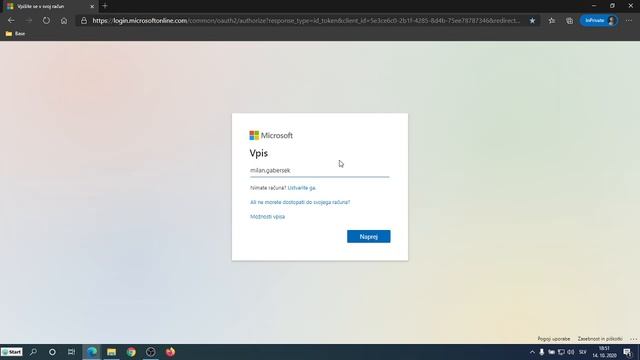The height and width of the screenshot is (360, 640).
Task: Click the 'Ustvarite ga' create account link
Action: tap(301, 188)
